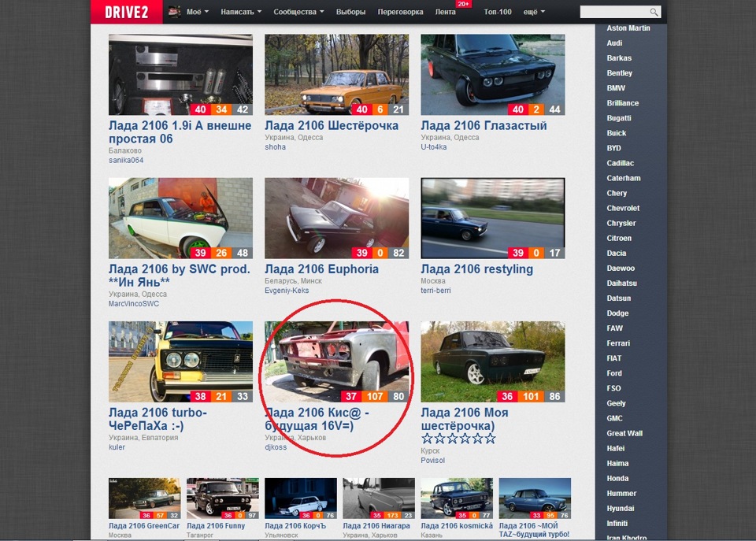Open the white SWC prod. car thumbnail

pos(180,218)
